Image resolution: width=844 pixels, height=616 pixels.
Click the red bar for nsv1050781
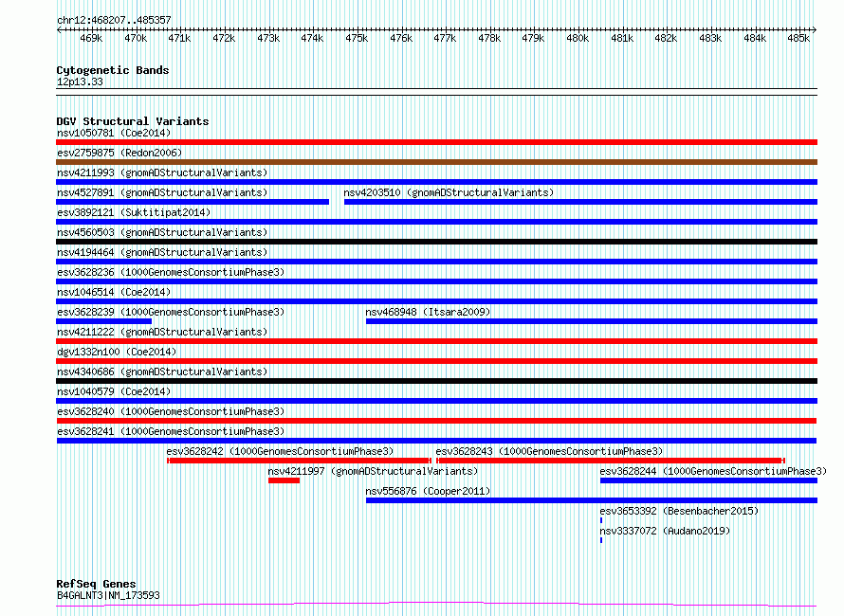click(436, 142)
